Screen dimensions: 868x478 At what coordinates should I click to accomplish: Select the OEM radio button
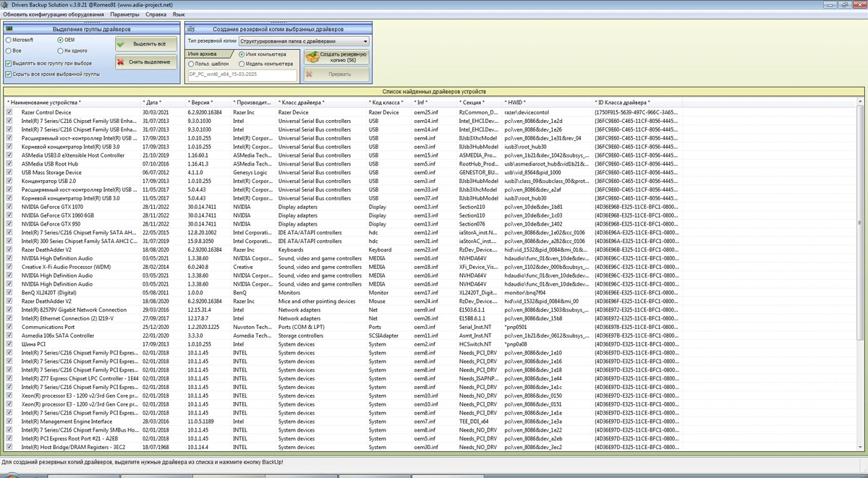point(60,40)
